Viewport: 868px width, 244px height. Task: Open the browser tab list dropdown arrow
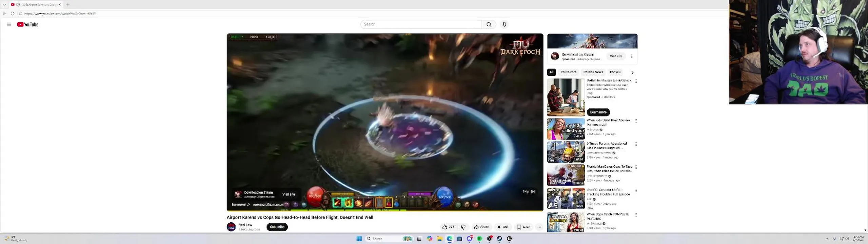click(4, 4)
